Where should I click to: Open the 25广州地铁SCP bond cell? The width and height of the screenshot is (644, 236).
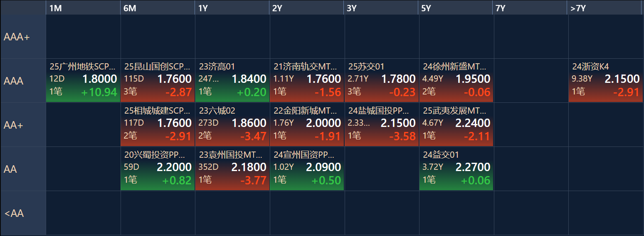83,80
